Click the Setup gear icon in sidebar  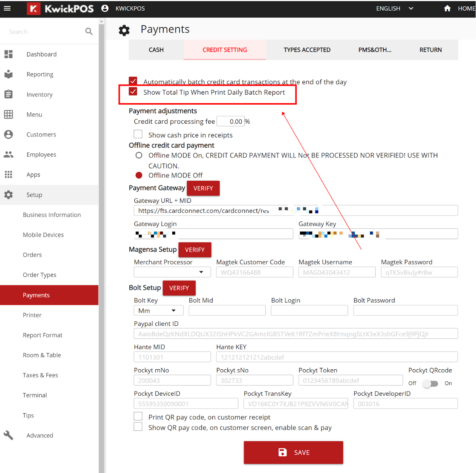click(x=8, y=194)
